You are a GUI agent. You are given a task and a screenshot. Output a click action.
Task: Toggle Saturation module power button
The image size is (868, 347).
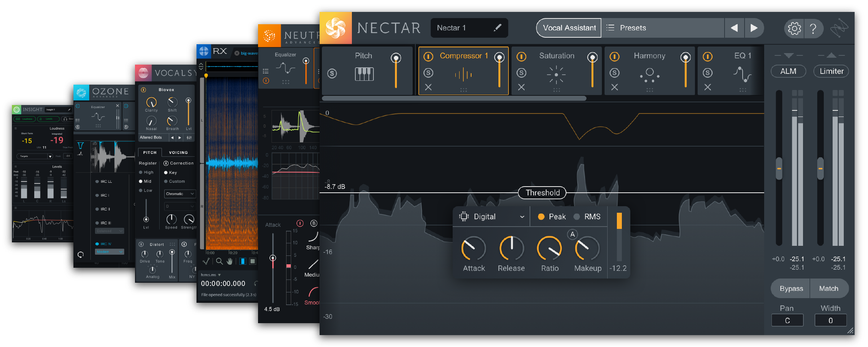click(521, 57)
